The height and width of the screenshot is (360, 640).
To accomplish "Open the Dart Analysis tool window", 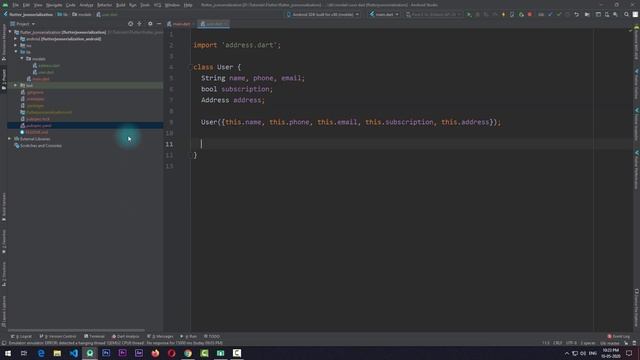I will 126,336.
